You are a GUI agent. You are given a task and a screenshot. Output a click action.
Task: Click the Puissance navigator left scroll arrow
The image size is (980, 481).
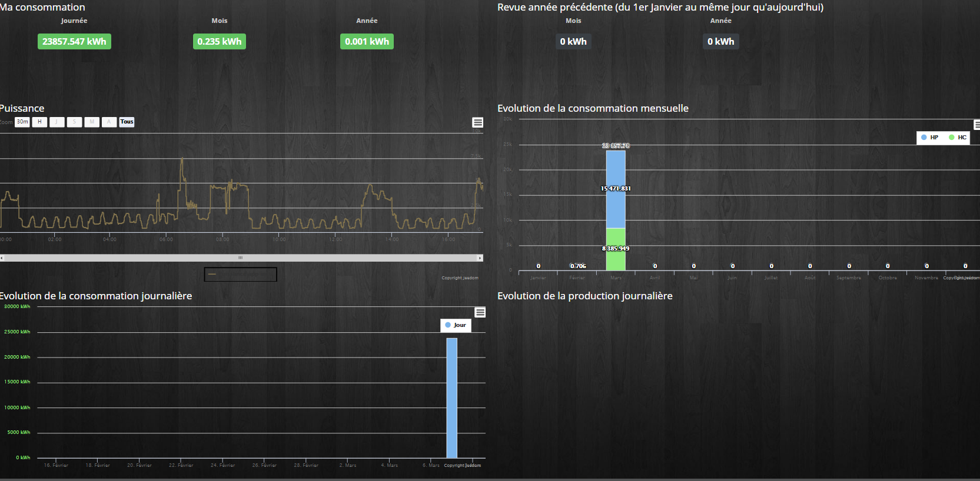point(2,258)
